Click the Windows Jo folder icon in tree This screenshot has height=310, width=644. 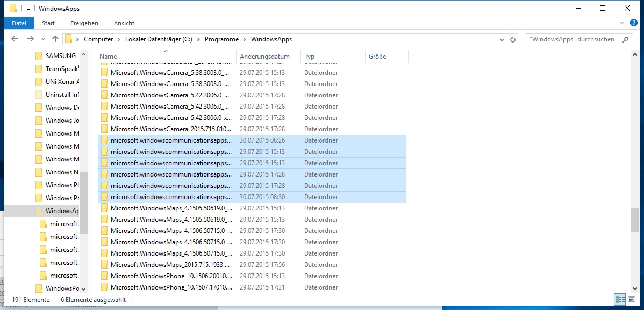coord(39,121)
